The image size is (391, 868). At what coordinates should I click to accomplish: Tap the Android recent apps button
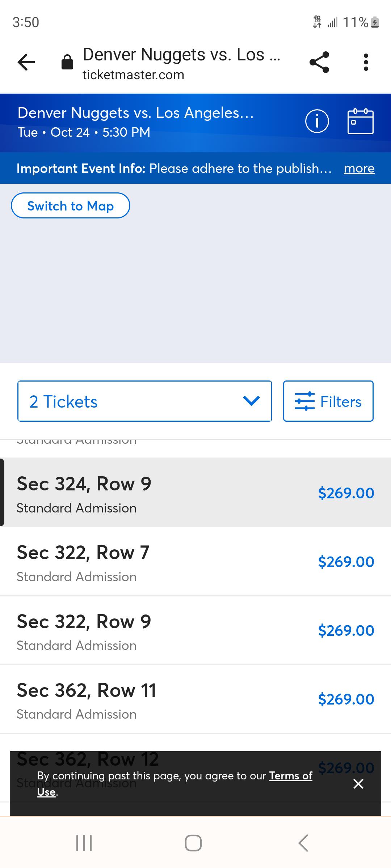point(84,843)
